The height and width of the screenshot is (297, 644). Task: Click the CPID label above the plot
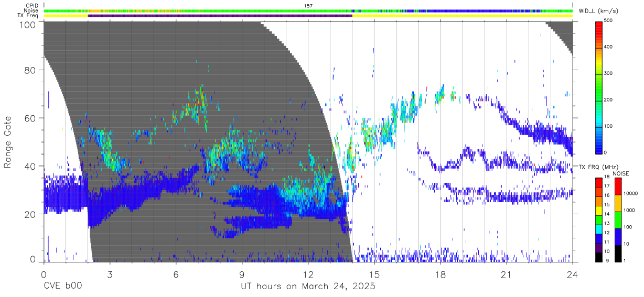[x=32, y=6]
